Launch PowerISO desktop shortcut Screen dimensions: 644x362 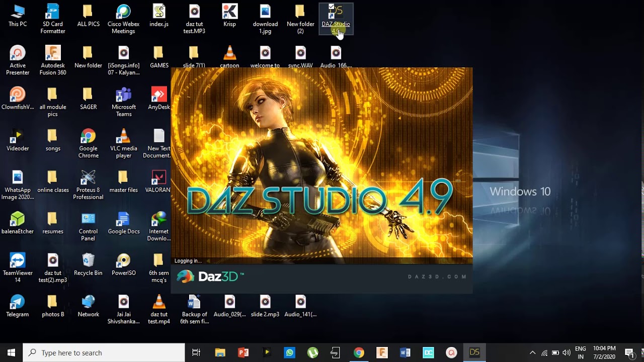coord(123,264)
